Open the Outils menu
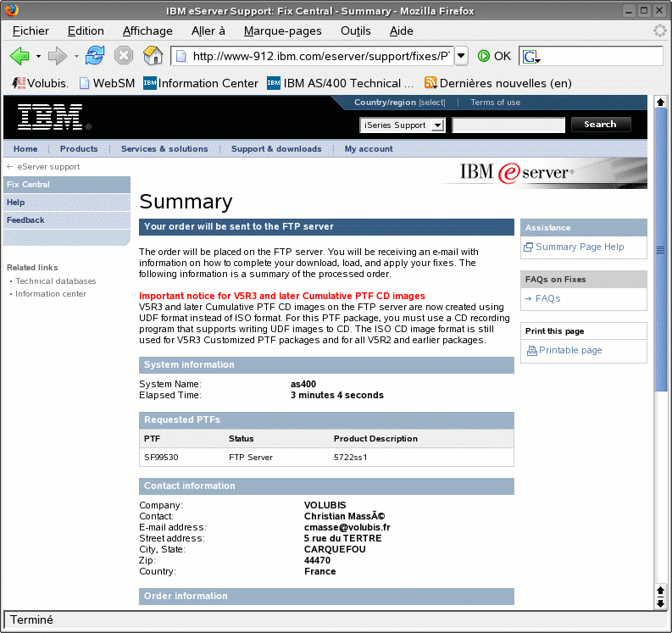The width and height of the screenshot is (672, 633). tap(356, 31)
